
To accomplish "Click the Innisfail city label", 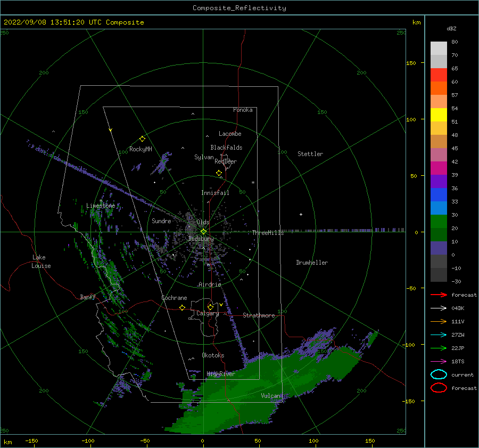I will coord(215,193).
